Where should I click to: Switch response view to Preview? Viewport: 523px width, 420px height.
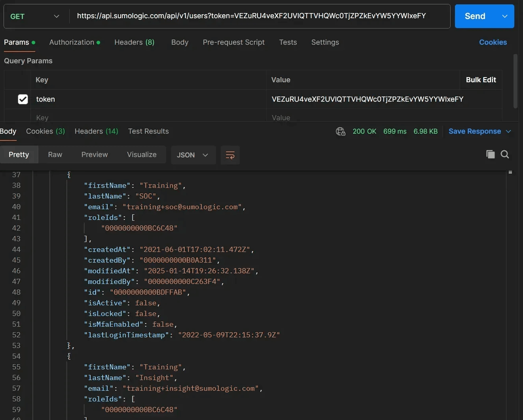click(94, 155)
